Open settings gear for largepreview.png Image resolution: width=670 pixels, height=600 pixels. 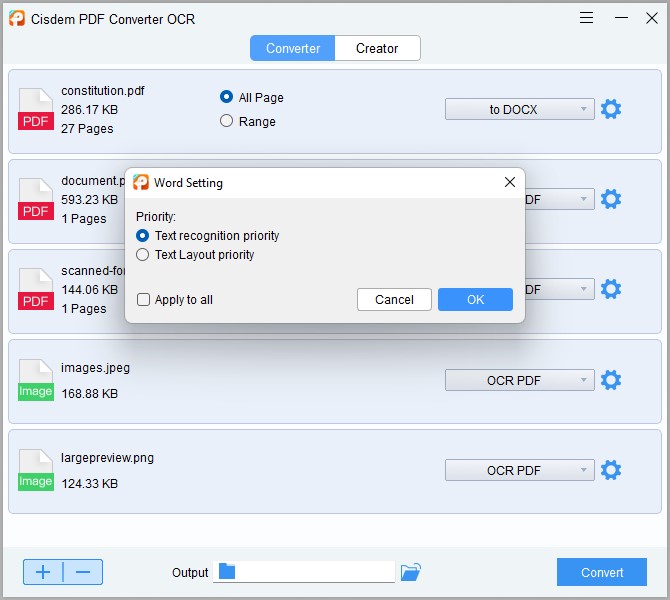[611, 470]
